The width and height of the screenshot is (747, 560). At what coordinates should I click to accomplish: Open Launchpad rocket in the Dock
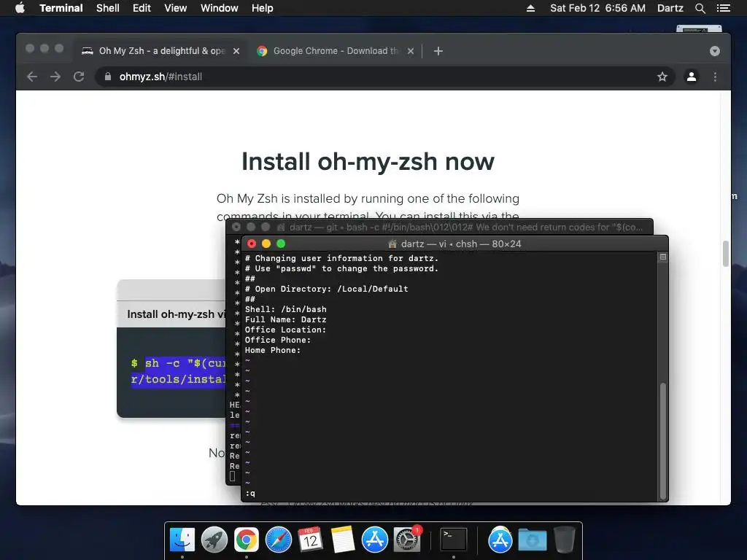tap(214, 540)
